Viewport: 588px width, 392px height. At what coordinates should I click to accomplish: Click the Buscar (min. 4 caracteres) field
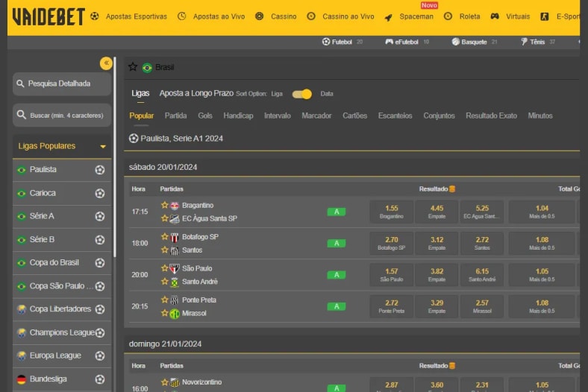point(62,115)
